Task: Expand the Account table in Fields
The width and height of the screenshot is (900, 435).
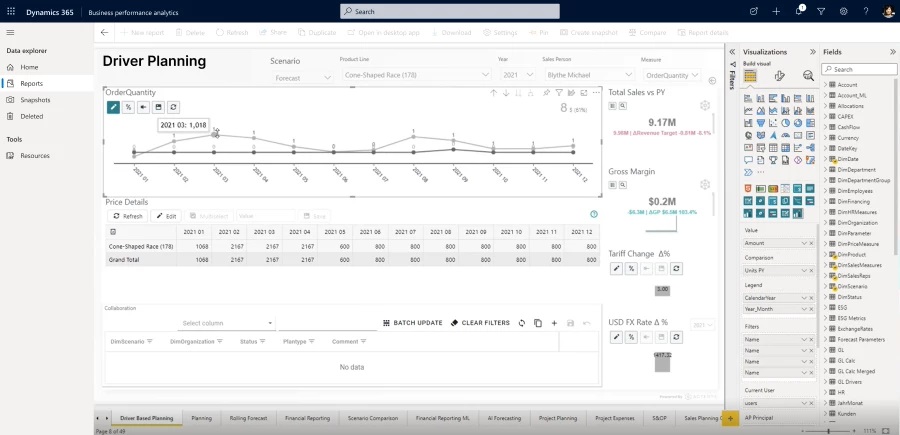Action: [826, 85]
